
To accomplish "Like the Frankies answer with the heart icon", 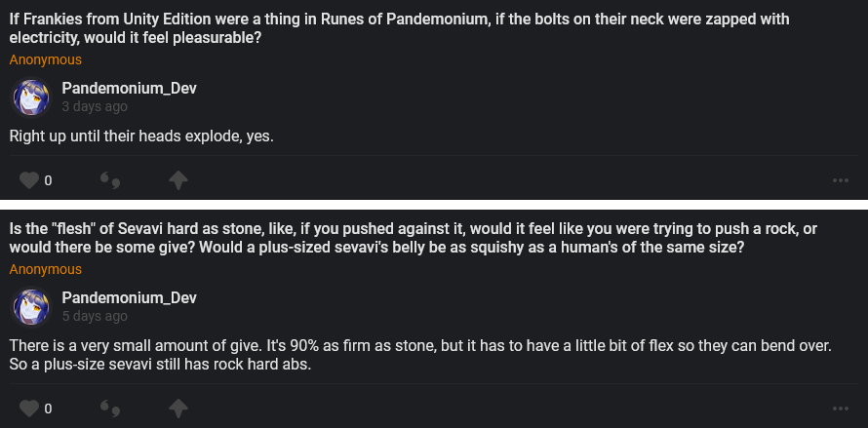I will click(29, 180).
